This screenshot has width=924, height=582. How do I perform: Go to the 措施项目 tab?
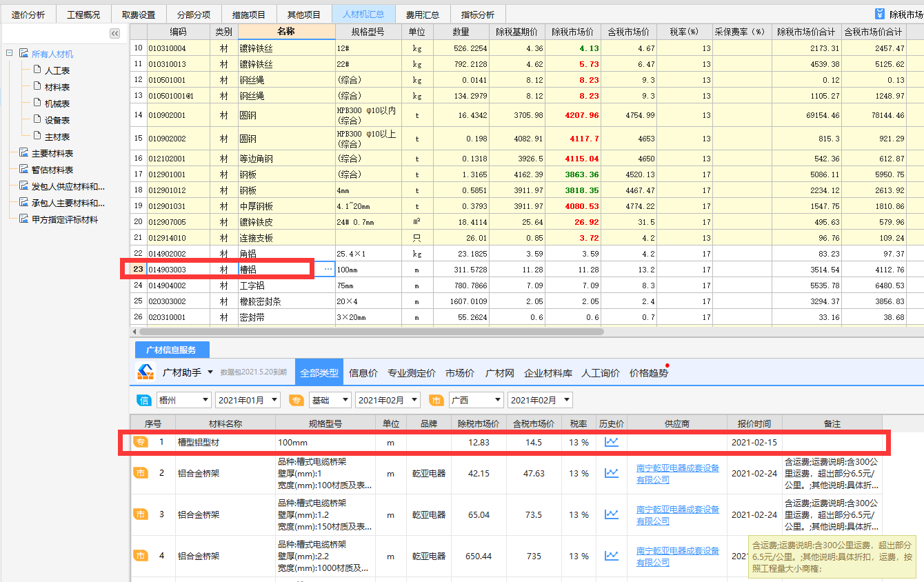249,14
